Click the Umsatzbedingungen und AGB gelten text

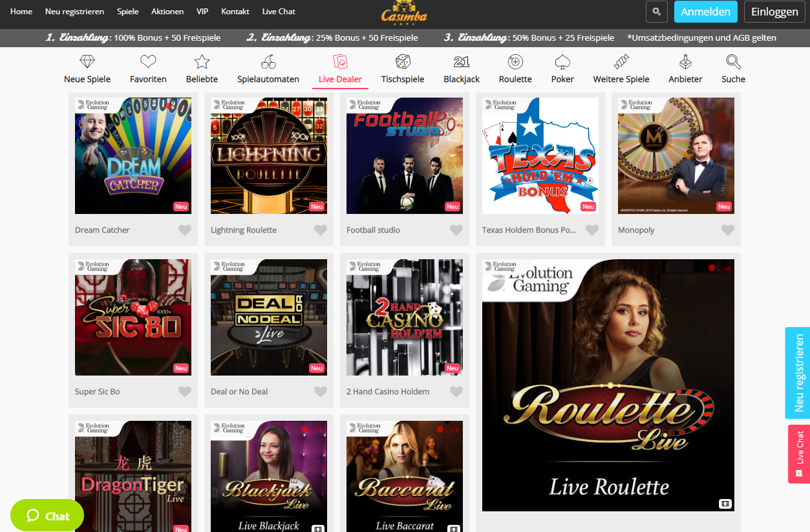point(701,37)
